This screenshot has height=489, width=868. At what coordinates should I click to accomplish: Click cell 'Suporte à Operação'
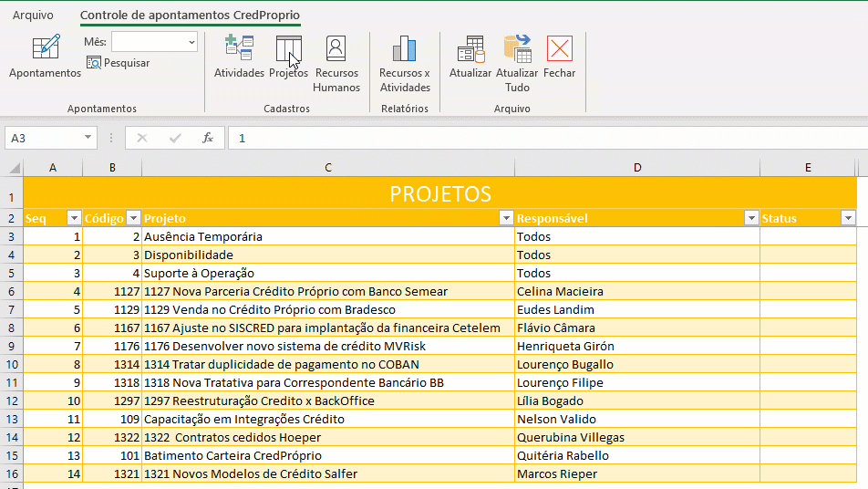coord(328,273)
